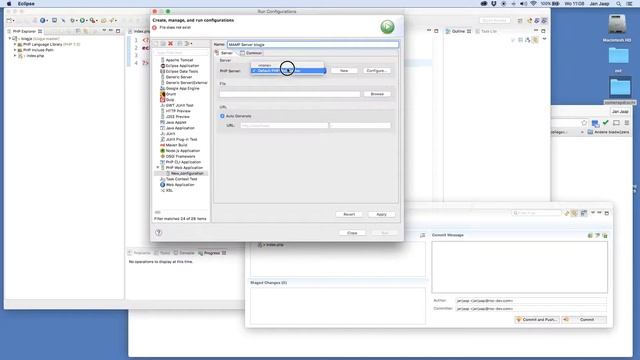Choose the first option in PHP Server dropdown

(x=287, y=65)
